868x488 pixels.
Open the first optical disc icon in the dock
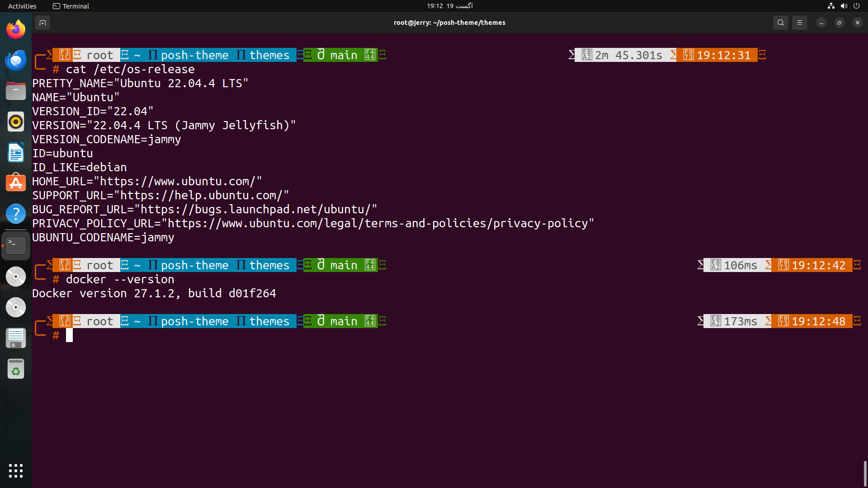16,277
